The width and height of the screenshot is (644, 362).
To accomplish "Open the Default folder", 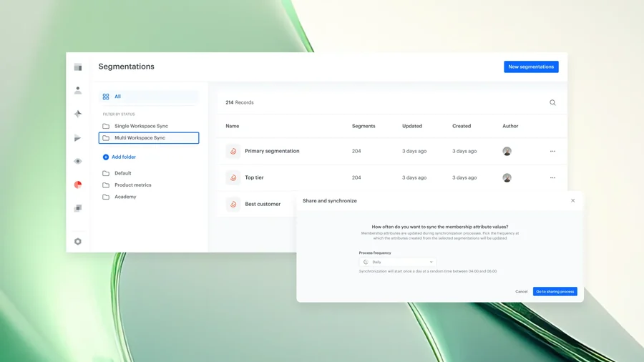I will (x=117, y=173).
